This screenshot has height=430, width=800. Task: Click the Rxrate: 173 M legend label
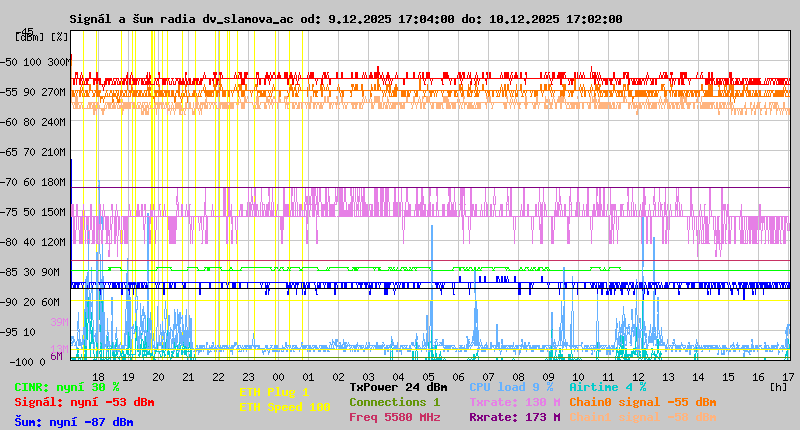(515, 417)
